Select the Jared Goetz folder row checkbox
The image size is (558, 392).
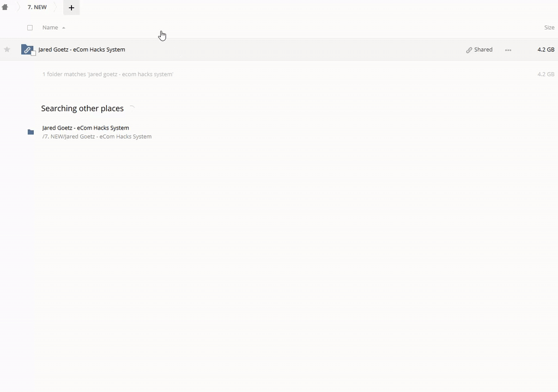(x=33, y=53)
